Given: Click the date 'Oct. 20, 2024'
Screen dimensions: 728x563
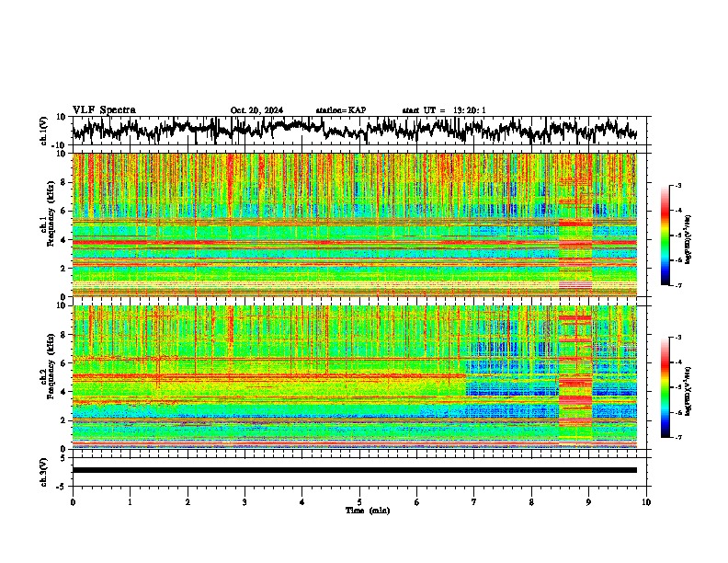Looking at the screenshot, I should pyautogui.click(x=256, y=110).
